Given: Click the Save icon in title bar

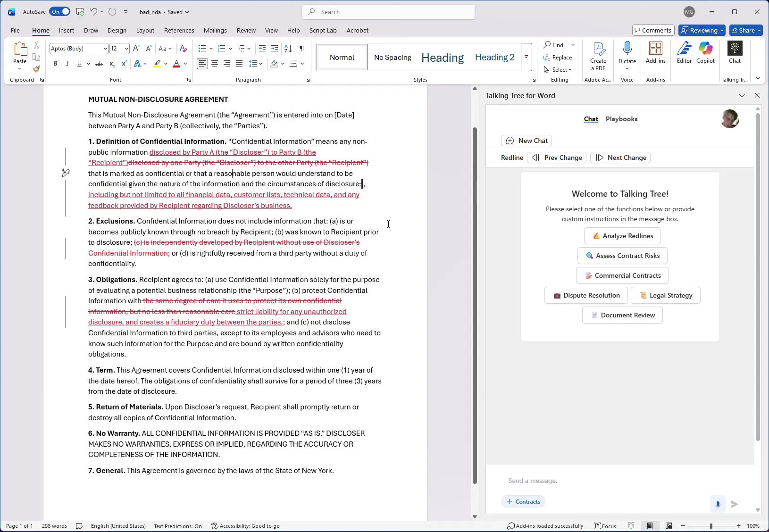Looking at the screenshot, I should (x=80, y=12).
